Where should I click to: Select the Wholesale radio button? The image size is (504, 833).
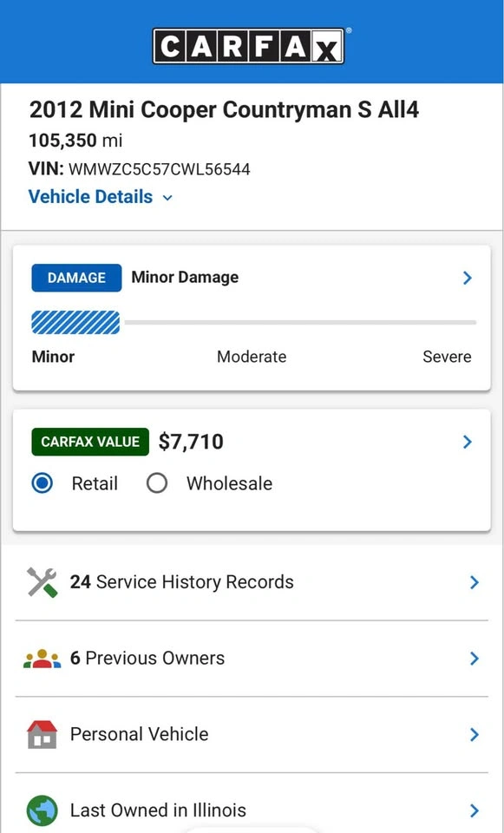pos(157,484)
